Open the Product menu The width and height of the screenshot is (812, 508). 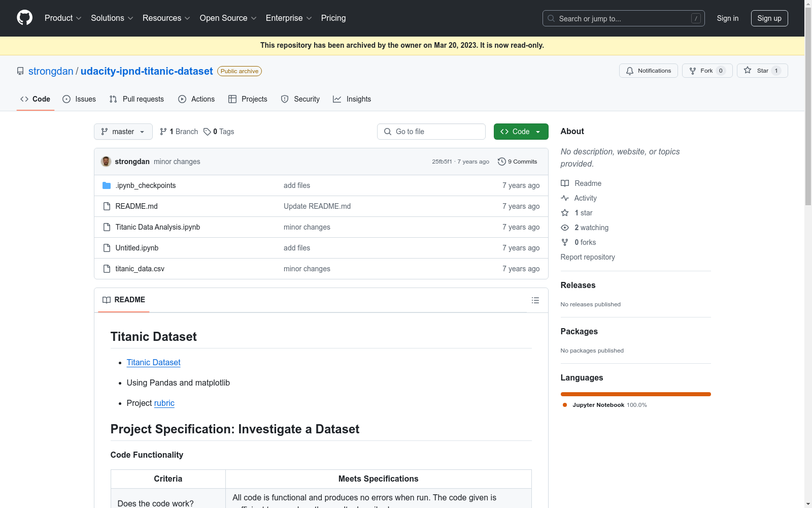pyautogui.click(x=63, y=18)
